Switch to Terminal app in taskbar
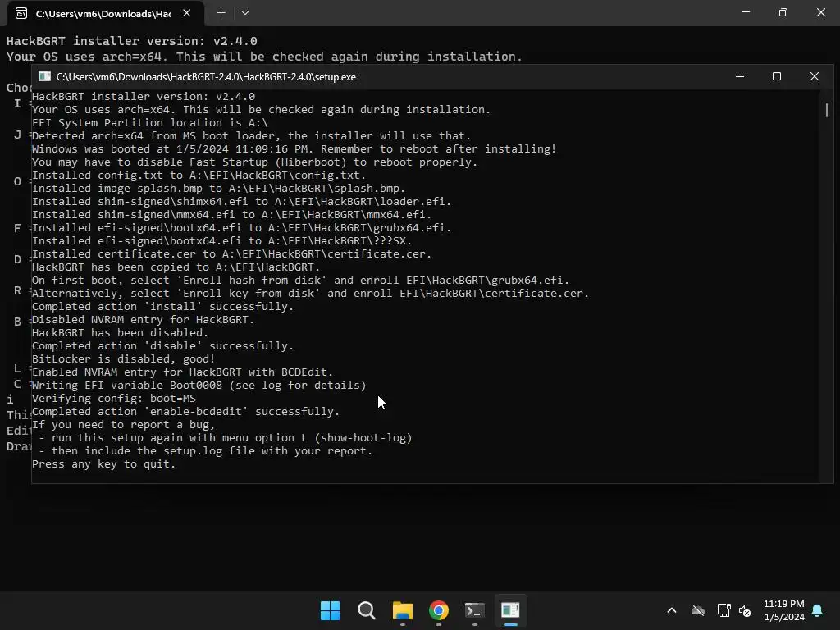 click(x=475, y=610)
